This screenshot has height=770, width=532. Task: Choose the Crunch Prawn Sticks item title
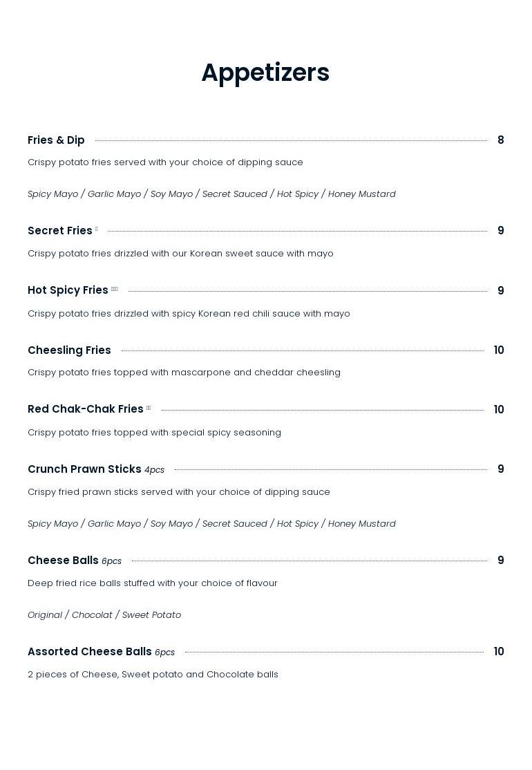point(84,469)
